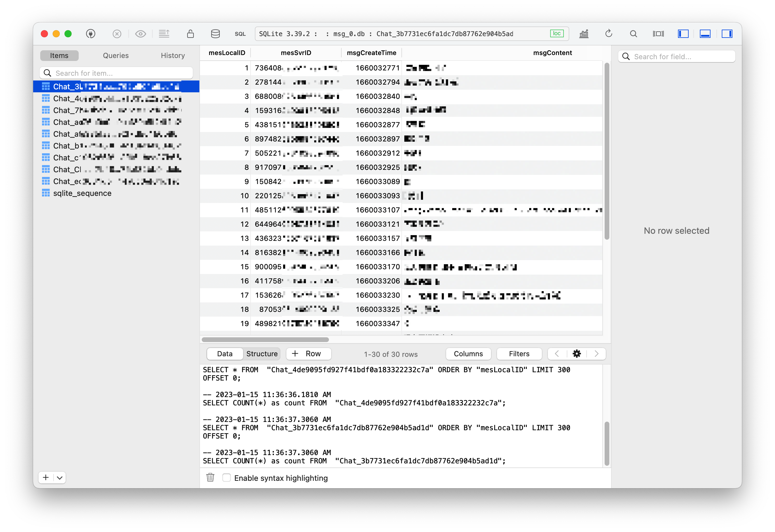
Task: Switch to the Queries tab
Action: click(115, 55)
